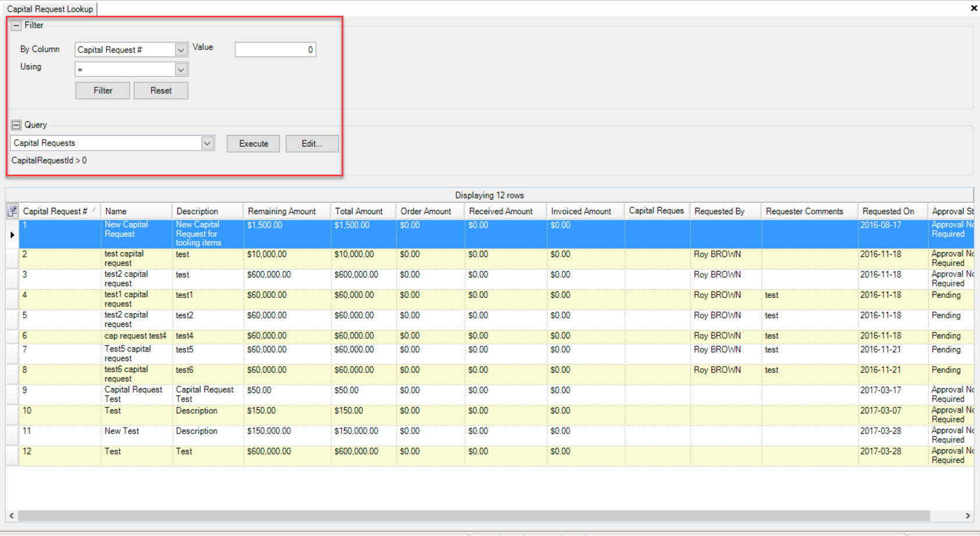Close the Capital Request Lookup window
Image resolution: width=980 pixels, height=536 pixels.
coord(974,8)
